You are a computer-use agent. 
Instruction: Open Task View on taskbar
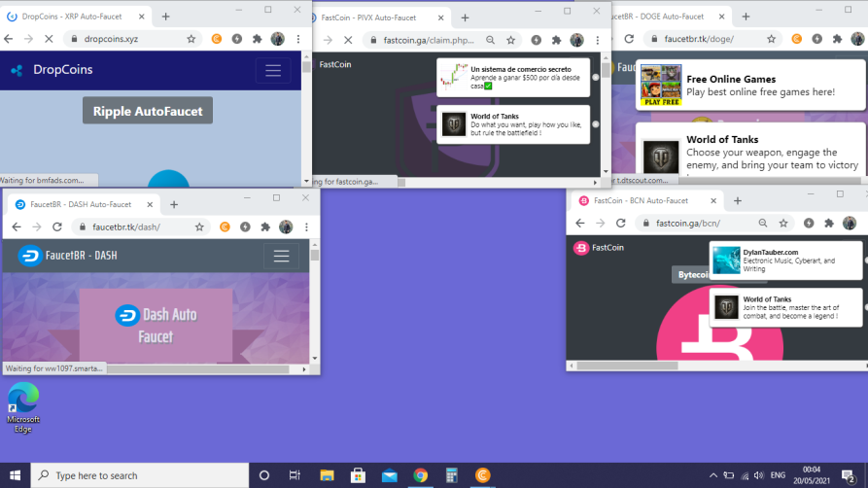[295, 475]
